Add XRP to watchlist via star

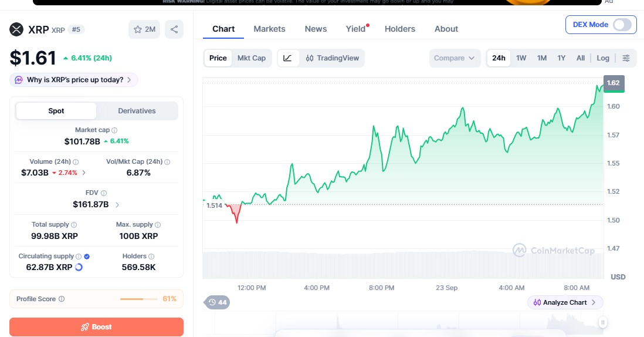(x=144, y=29)
